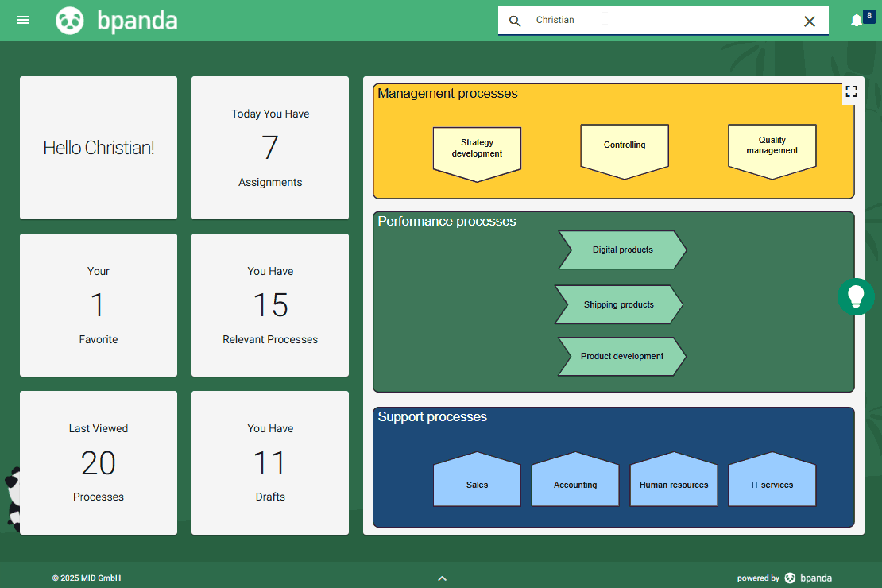Open the navigation hamburger menu
Image resolution: width=882 pixels, height=588 pixels.
22,20
